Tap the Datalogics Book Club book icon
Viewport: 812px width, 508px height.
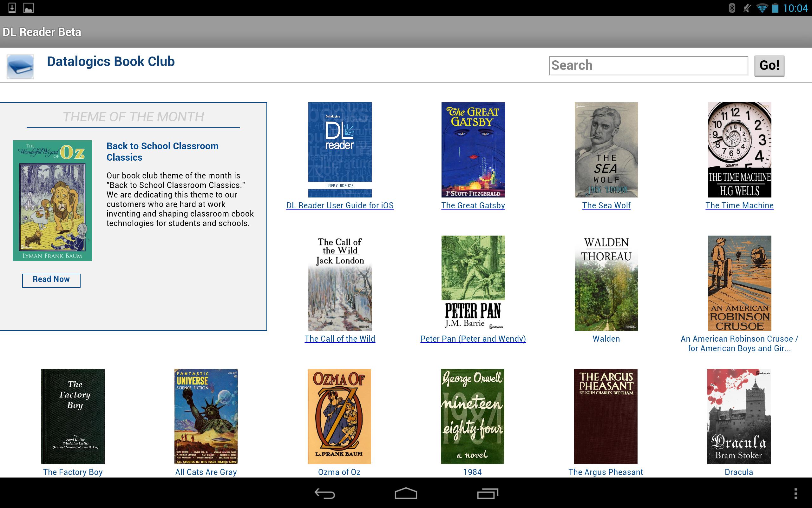pyautogui.click(x=20, y=66)
